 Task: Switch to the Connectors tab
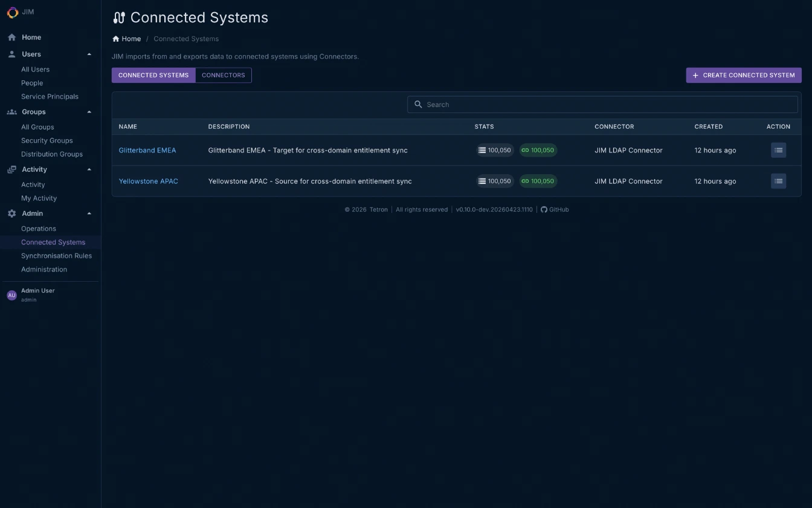[x=223, y=75]
